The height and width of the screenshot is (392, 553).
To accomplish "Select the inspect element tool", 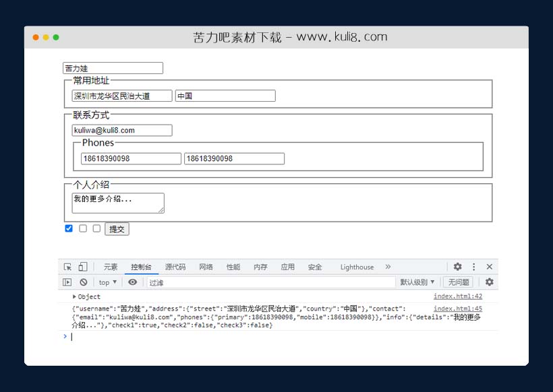I will pyautogui.click(x=67, y=267).
